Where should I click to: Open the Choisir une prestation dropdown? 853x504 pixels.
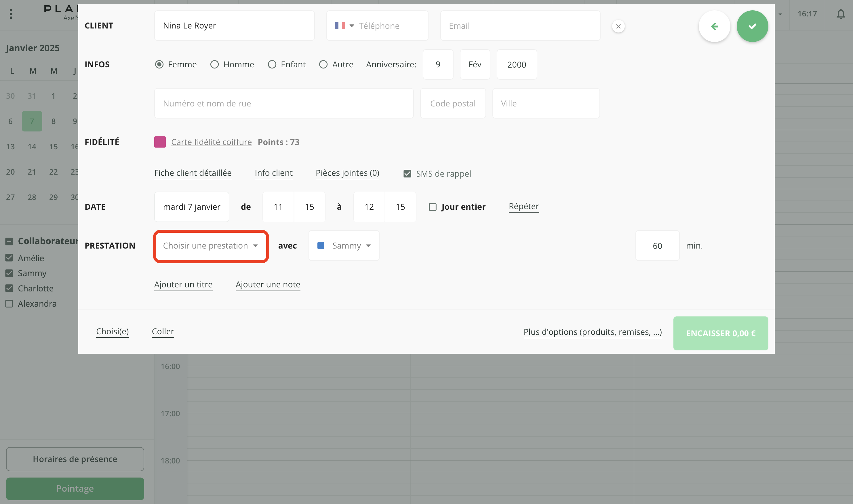tap(211, 246)
